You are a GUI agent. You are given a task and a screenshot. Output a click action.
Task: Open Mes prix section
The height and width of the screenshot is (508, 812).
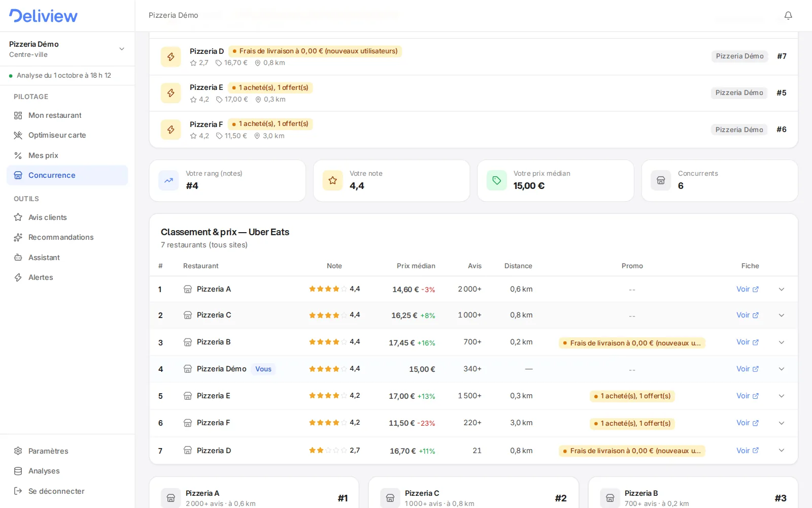67,155
